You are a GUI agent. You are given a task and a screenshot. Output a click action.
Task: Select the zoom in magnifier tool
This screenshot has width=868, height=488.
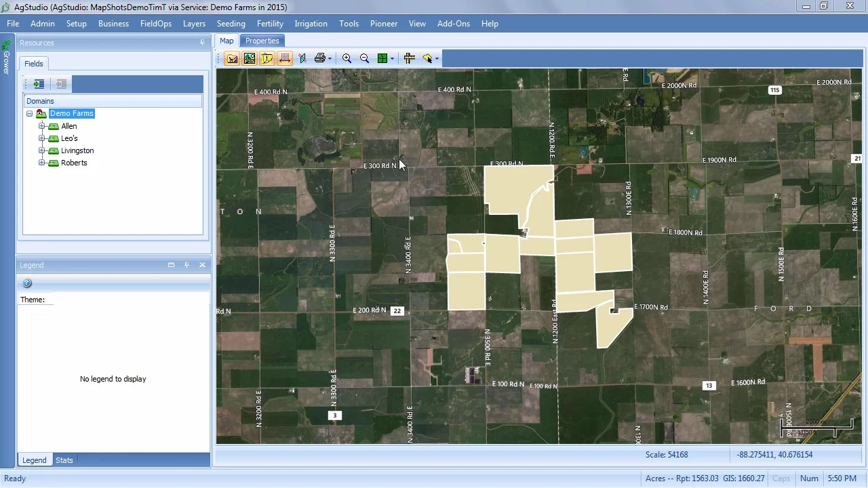tap(347, 58)
